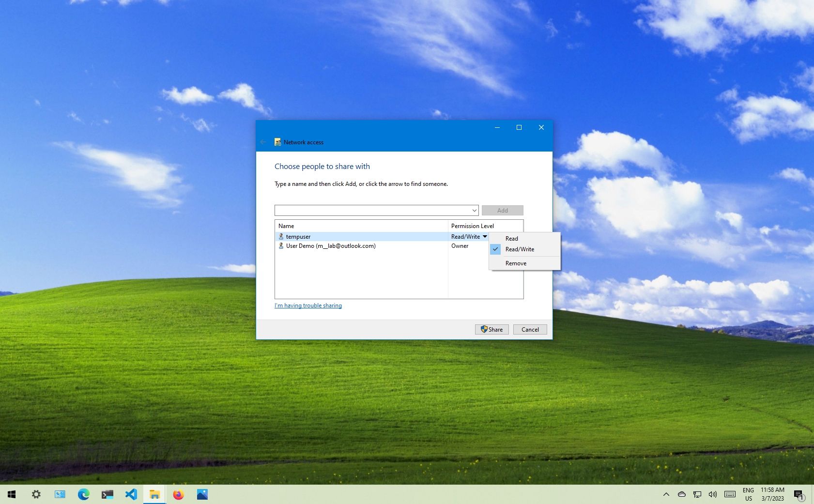The image size is (814, 504).
Task: Click the back arrow in Network access
Action: tap(263, 141)
